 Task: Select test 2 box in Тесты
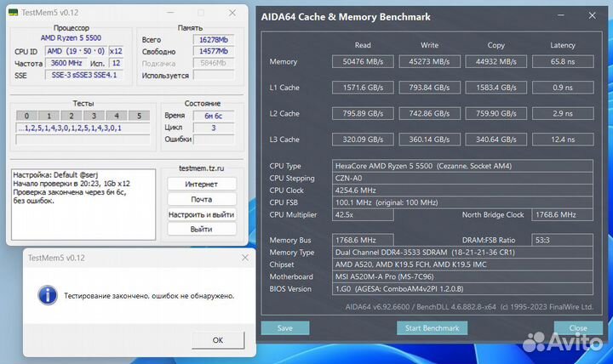coord(72,116)
